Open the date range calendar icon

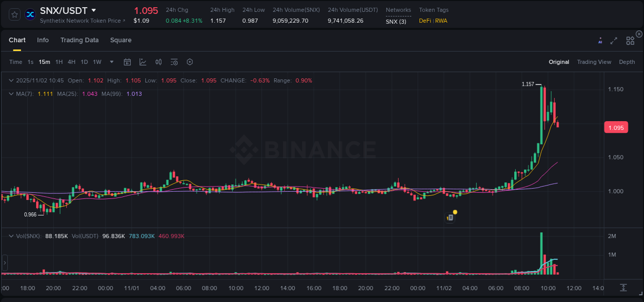(x=127, y=62)
